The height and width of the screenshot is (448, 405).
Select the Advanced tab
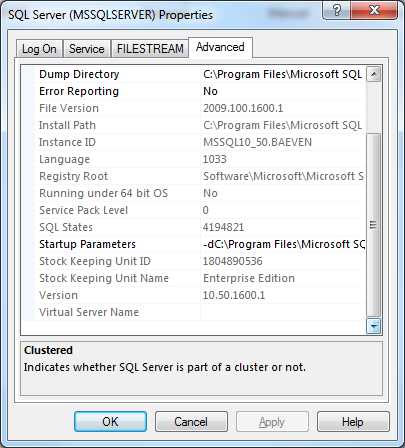[220, 47]
